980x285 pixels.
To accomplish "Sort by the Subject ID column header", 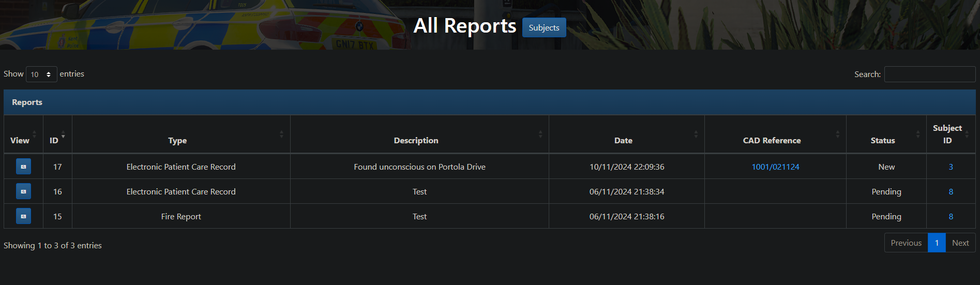I will tap(947, 134).
